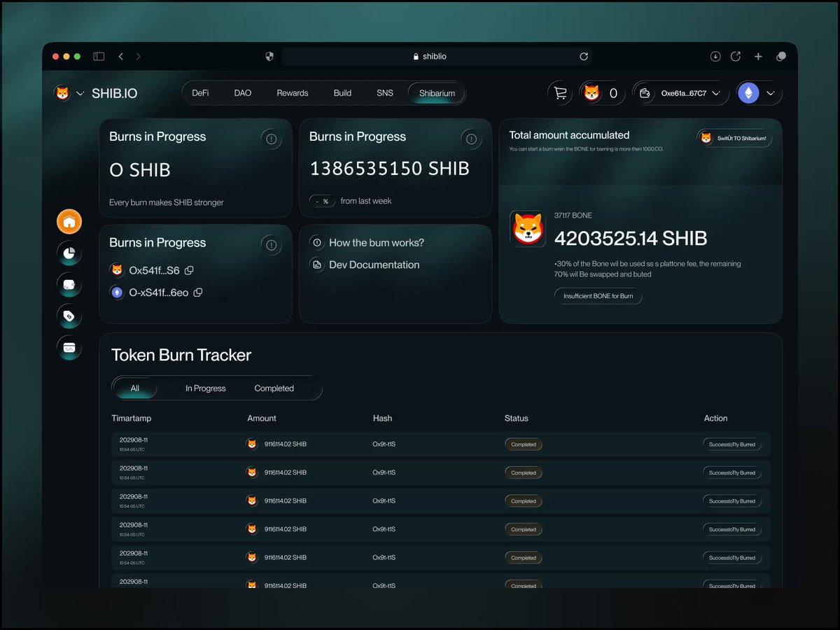
Task: Copy the Ox541f...S6 address
Action: pyautogui.click(x=189, y=270)
